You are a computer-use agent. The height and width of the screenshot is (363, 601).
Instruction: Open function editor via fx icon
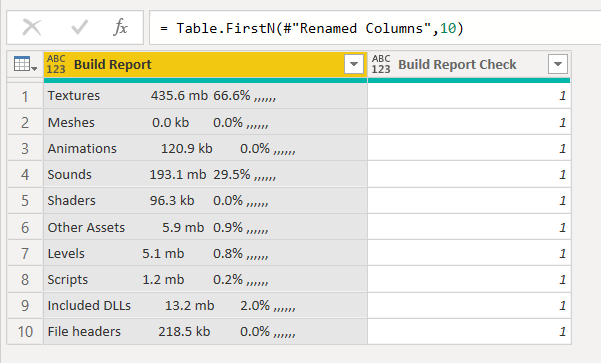[x=120, y=28]
